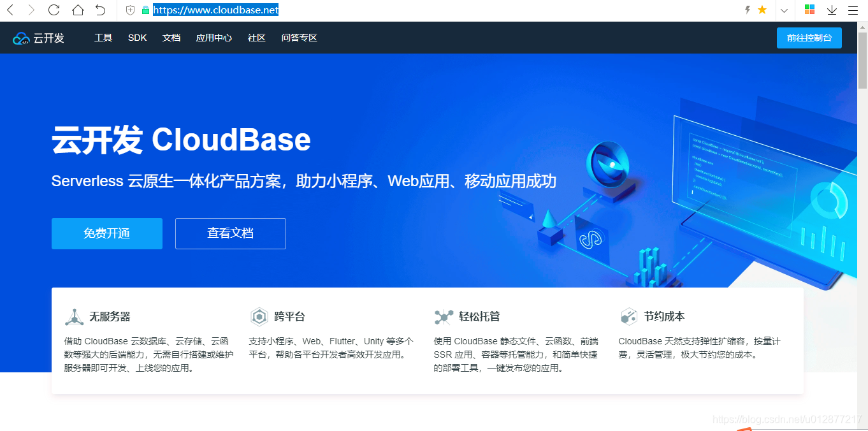
Task: Open the browser bookmarks star icon
Action: [762, 10]
